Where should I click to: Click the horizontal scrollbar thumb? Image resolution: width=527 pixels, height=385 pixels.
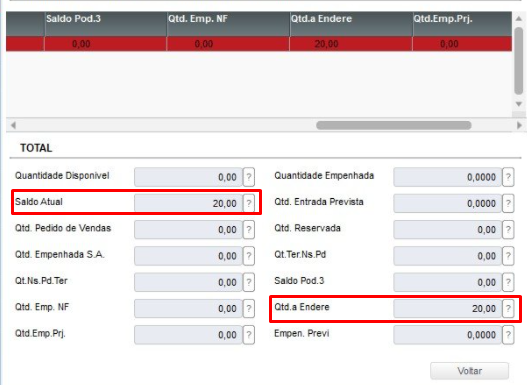[x=394, y=125]
